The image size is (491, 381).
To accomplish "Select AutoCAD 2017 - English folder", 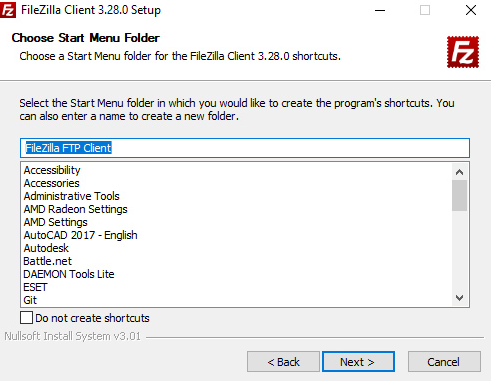I will click(81, 235).
